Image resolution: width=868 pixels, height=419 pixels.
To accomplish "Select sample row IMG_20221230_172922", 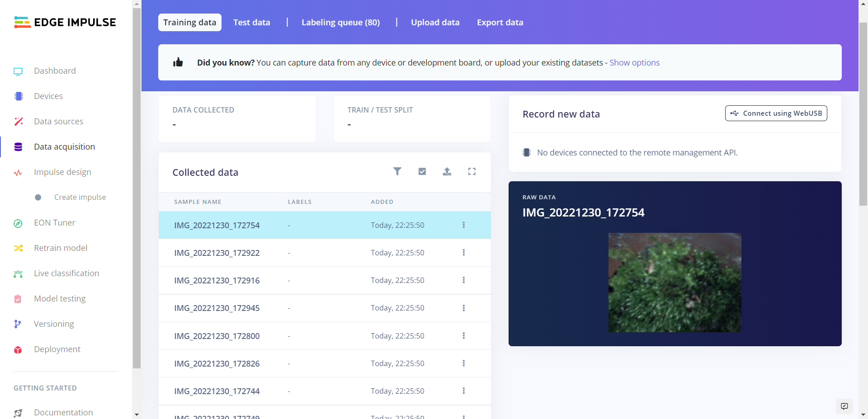I will [x=325, y=253].
